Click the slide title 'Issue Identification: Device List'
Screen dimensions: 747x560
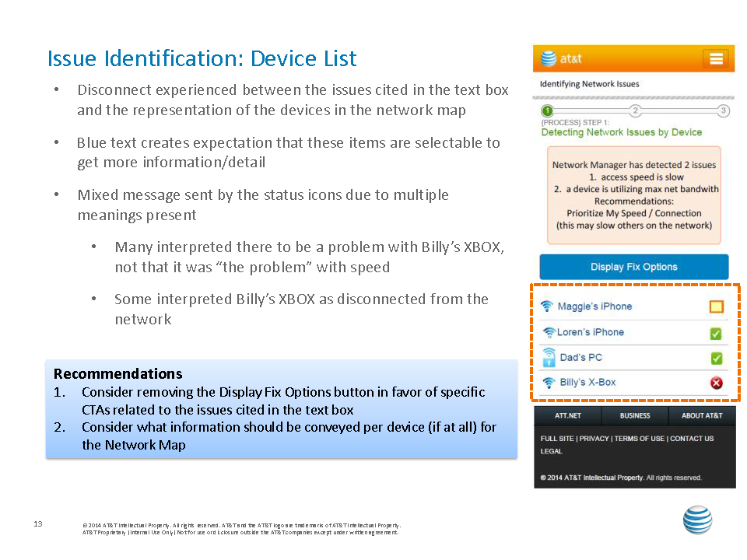click(x=202, y=58)
